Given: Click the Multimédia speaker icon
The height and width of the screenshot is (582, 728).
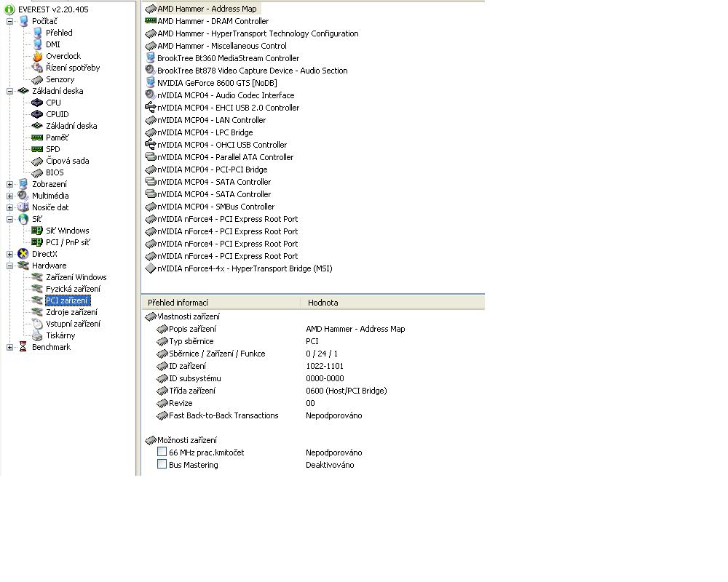Looking at the screenshot, I should (x=23, y=196).
